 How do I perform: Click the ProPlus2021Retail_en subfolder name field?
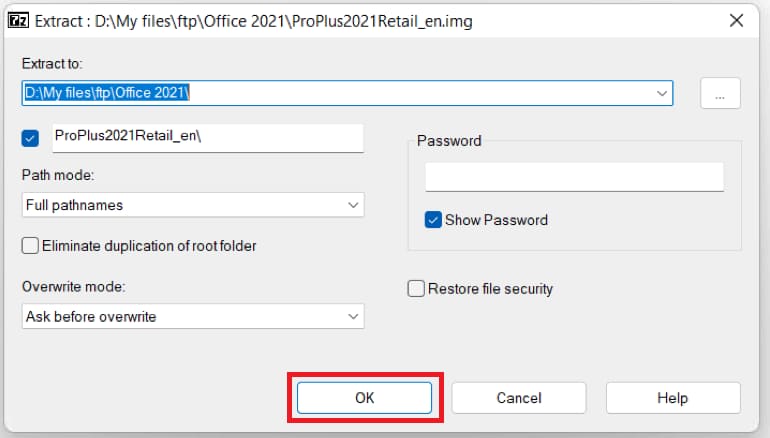pos(207,136)
